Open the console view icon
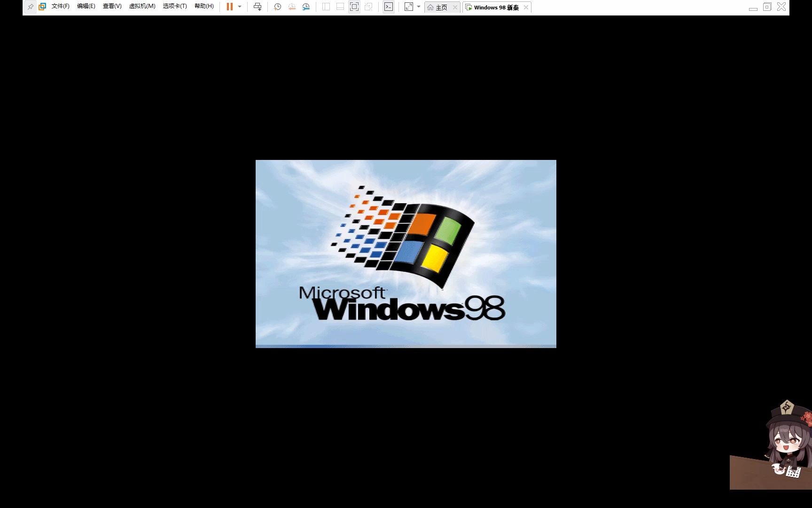Viewport: 812px width, 508px height. [389, 7]
